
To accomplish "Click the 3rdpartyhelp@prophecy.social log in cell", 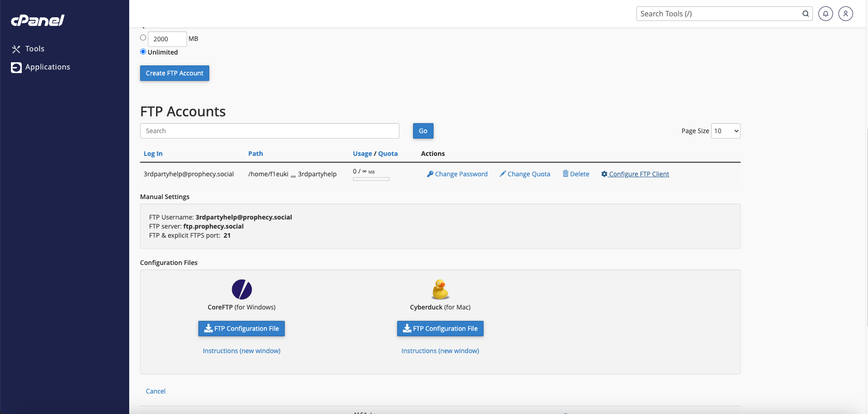I will click(x=189, y=174).
